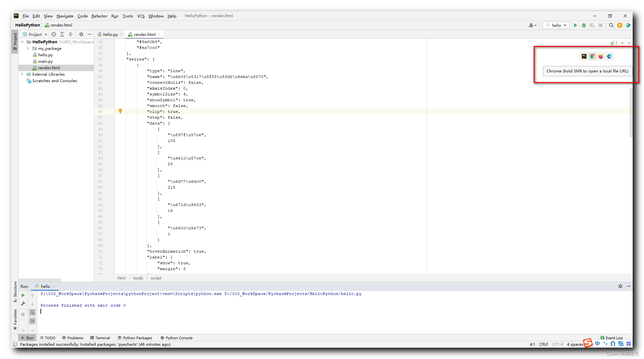Expand External Libraries node

[22, 74]
